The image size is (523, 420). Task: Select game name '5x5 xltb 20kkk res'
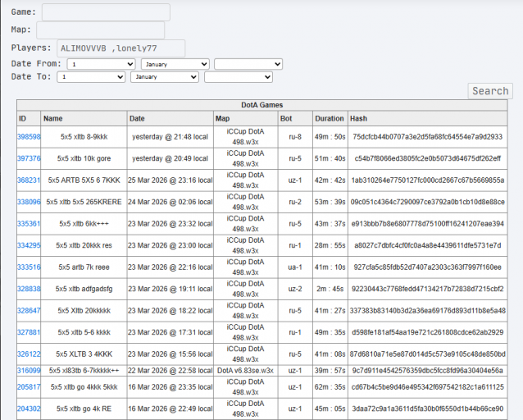click(x=84, y=245)
